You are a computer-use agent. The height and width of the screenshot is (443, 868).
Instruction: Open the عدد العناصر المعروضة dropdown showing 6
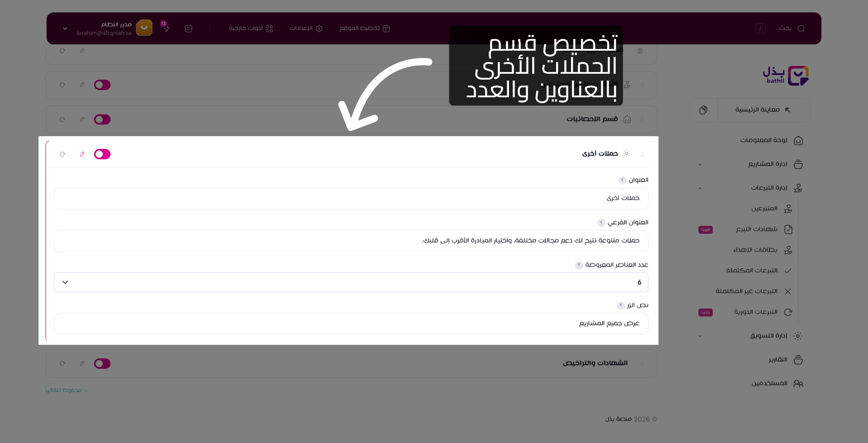[351, 282]
